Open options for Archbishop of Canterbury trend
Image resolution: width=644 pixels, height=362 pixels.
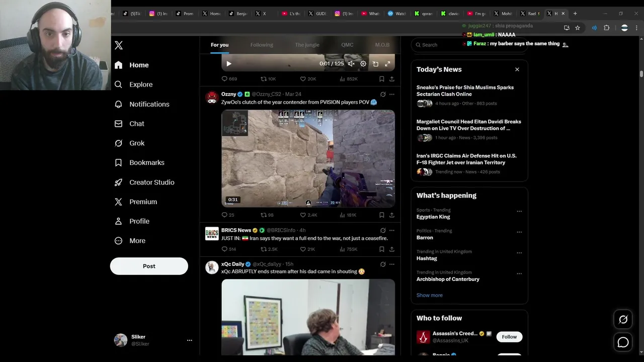[x=519, y=274]
